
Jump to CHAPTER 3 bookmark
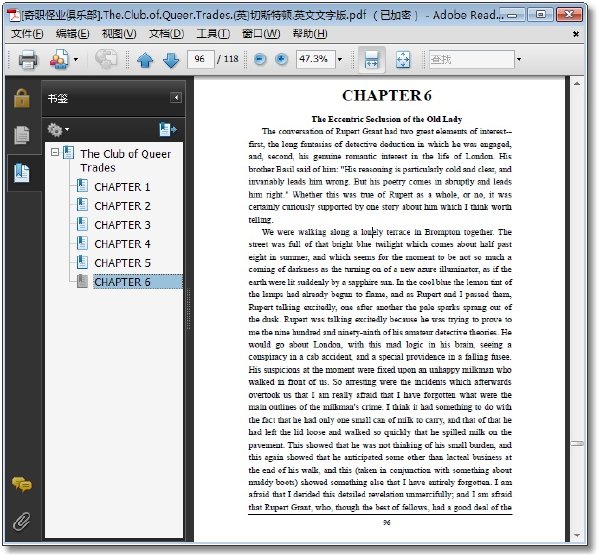pyautogui.click(x=122, y=225)
